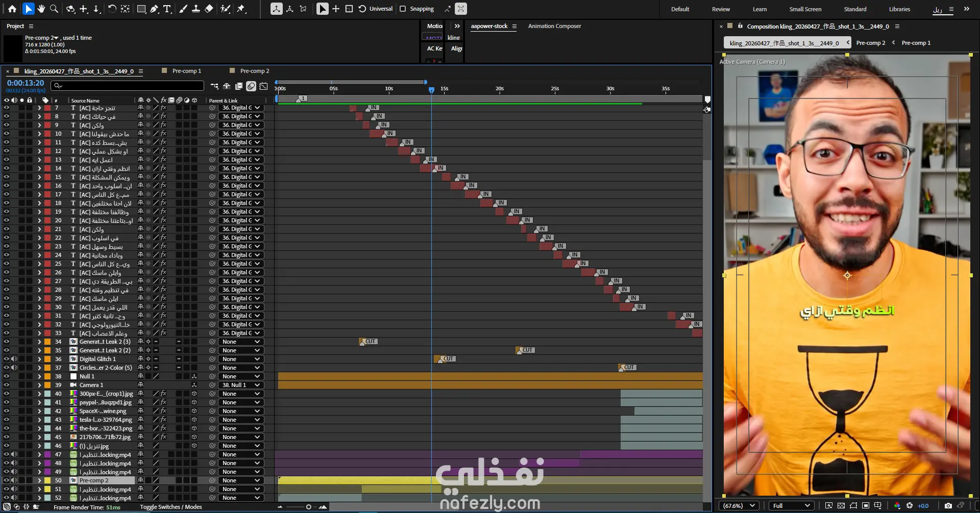Click the exposure value +0.0
Viewport: 980px width, 513px height.
point(923,506)
